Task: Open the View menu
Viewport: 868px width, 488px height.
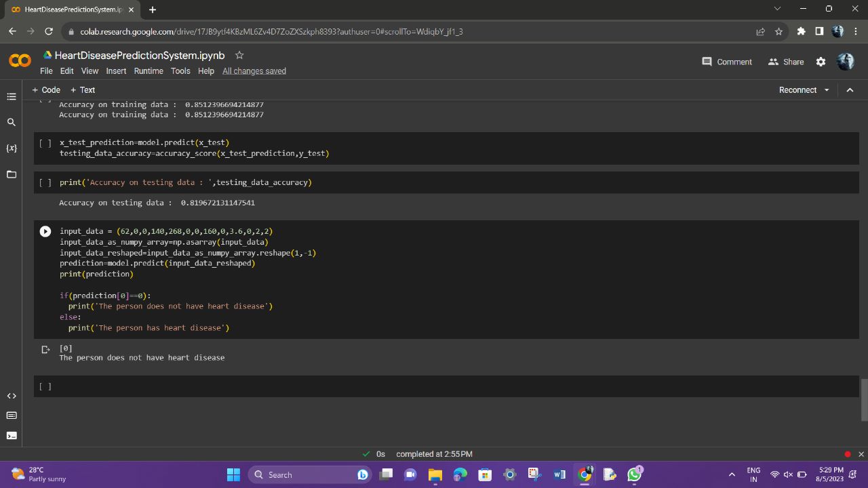Action: coord(90,71)
